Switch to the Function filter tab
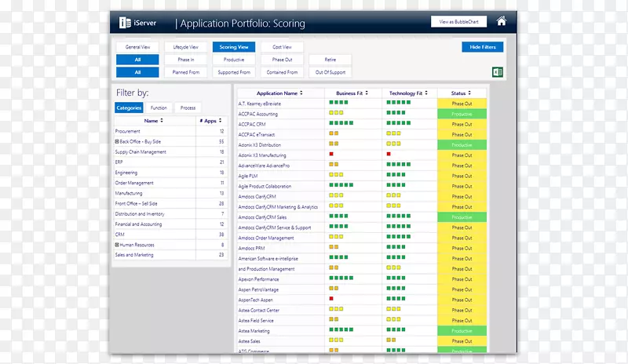628x364 pixels. click(x=159, y=107)
